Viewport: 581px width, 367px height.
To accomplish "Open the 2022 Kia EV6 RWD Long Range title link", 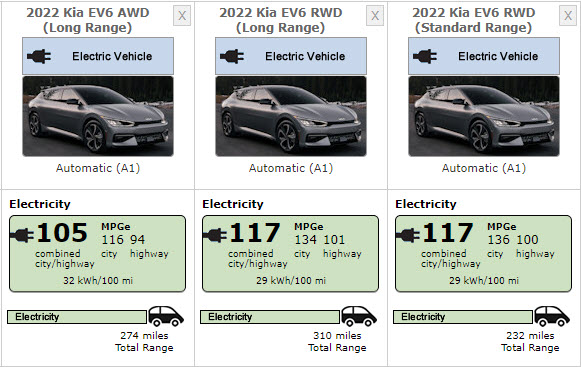I will click(281, 20).
